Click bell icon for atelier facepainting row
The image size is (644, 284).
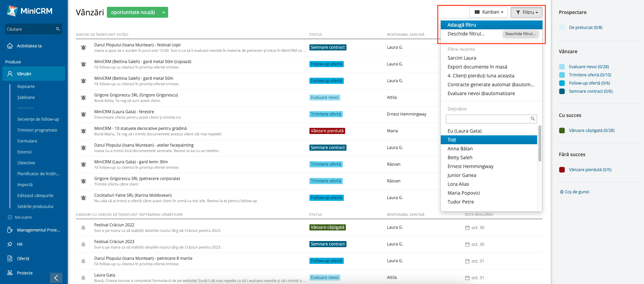tap(83, 148)
